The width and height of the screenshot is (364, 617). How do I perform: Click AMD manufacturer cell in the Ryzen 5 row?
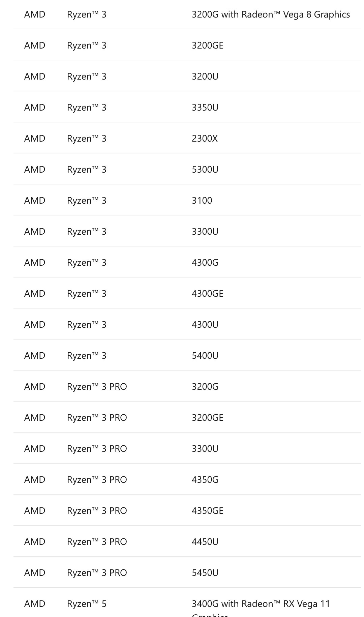35,604
